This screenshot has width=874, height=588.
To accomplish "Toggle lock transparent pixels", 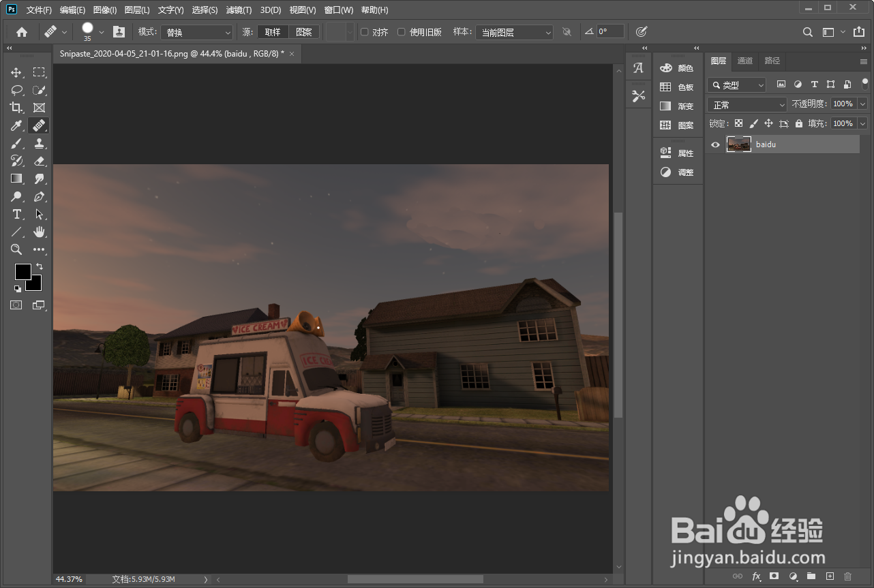I will pyautogui.click(x=738, y=123).
